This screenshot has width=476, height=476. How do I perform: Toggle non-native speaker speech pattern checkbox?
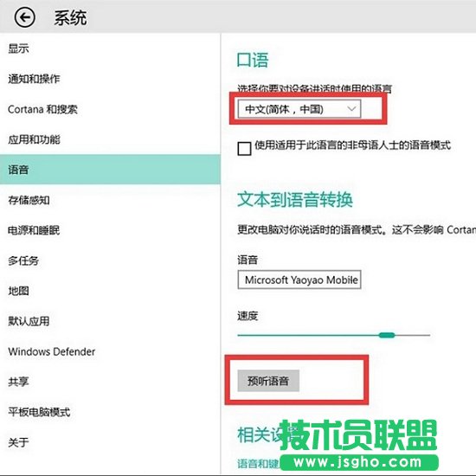coord(244,149)
